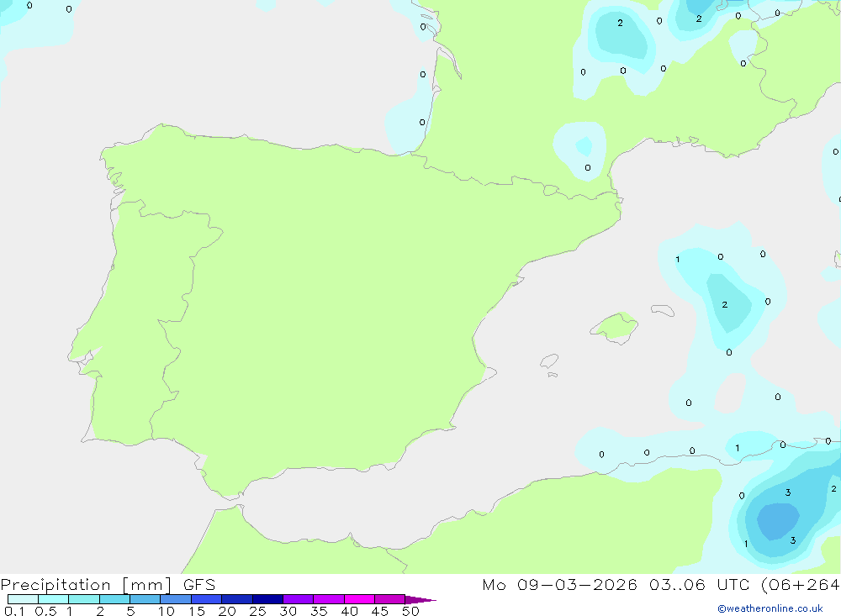
Task: Select the 'GFS' model label
Action: click(199, 585)
